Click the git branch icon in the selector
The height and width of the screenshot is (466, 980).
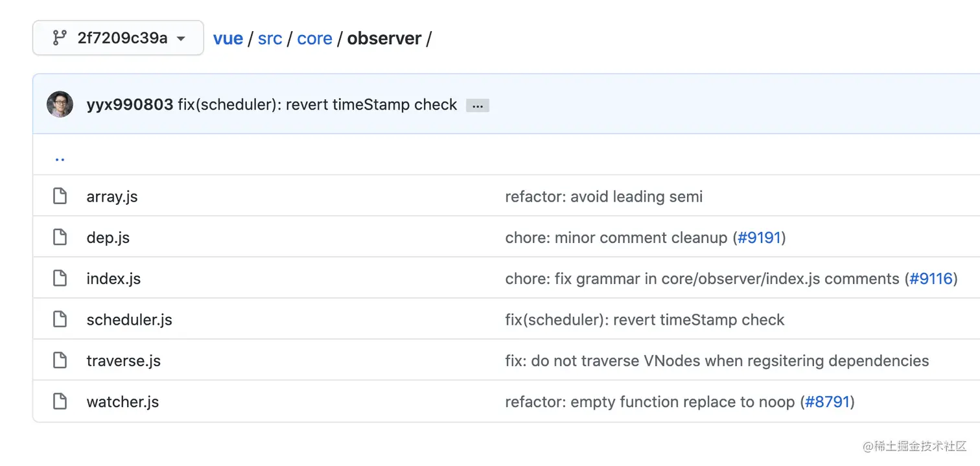[x=60, y=38]
